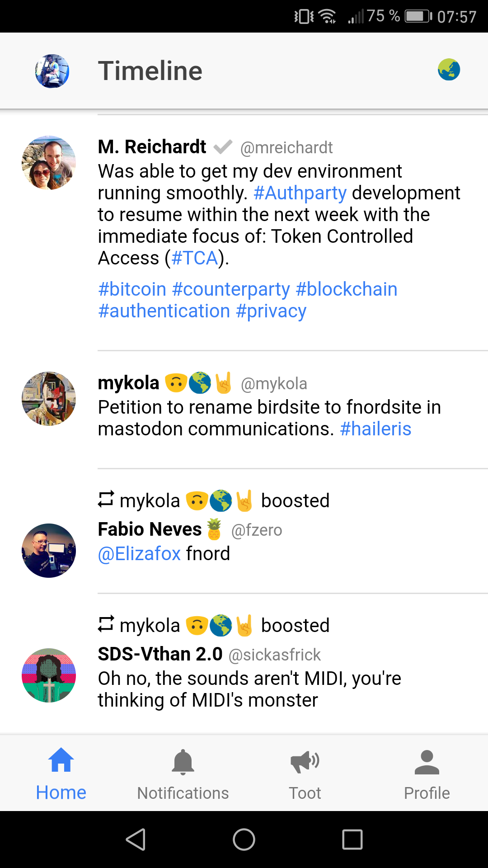The height and width of the screenshot is (868, 488).
Task: Tap the Android recent apps square
Action: coord(352,840)
